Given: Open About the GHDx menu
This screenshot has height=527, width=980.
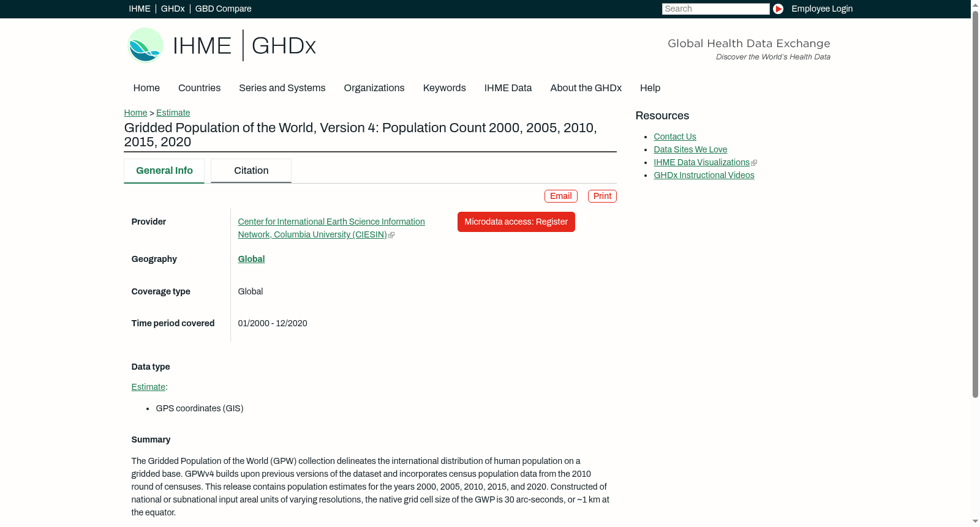Looking at the screenshot, I should click(x=586, y=88).
